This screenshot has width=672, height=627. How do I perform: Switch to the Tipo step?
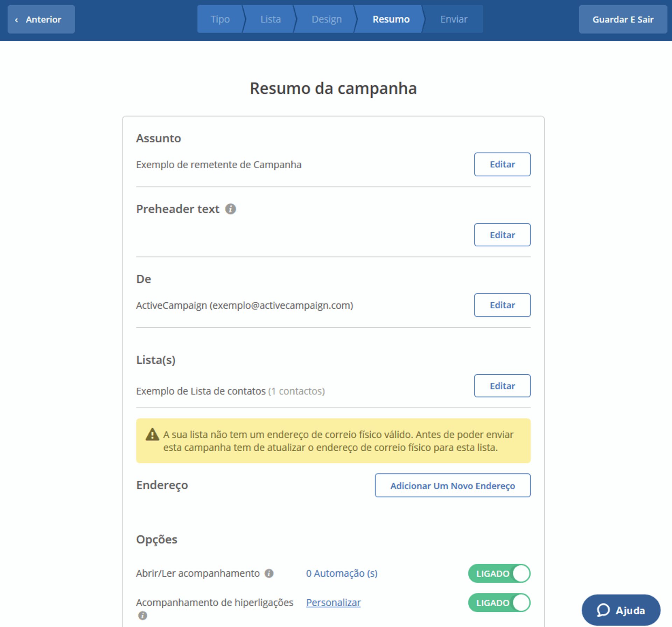coord(220,19)
